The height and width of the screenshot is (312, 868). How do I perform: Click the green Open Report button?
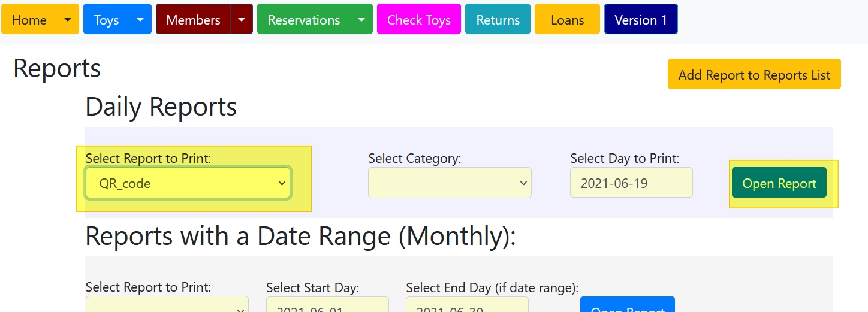[779, 183]
